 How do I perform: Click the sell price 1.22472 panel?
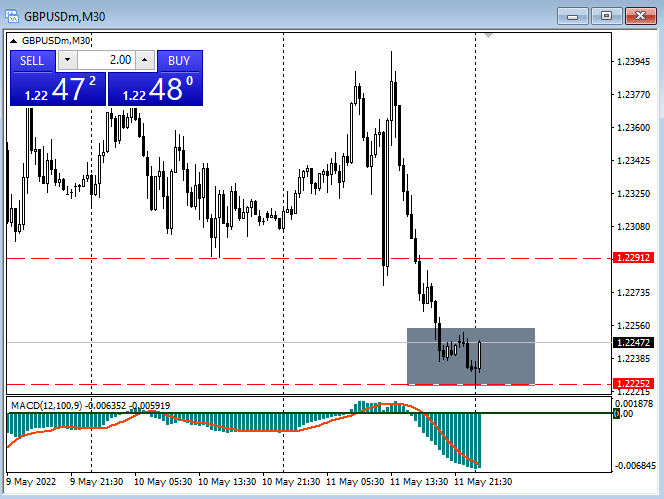(x=58, y=89)
